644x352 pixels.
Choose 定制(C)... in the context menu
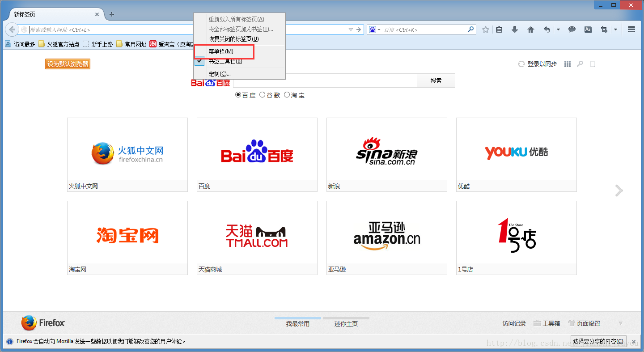[x=239, y=74]
